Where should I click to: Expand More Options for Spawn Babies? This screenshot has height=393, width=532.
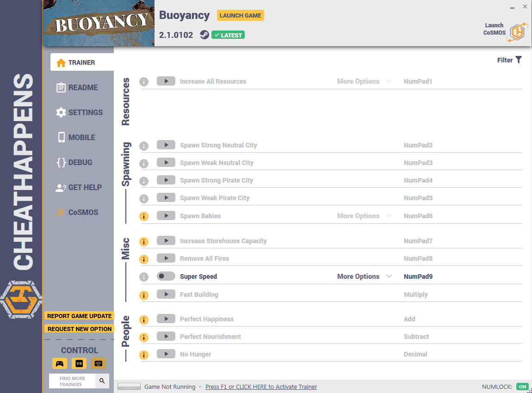tap(364, 216)
